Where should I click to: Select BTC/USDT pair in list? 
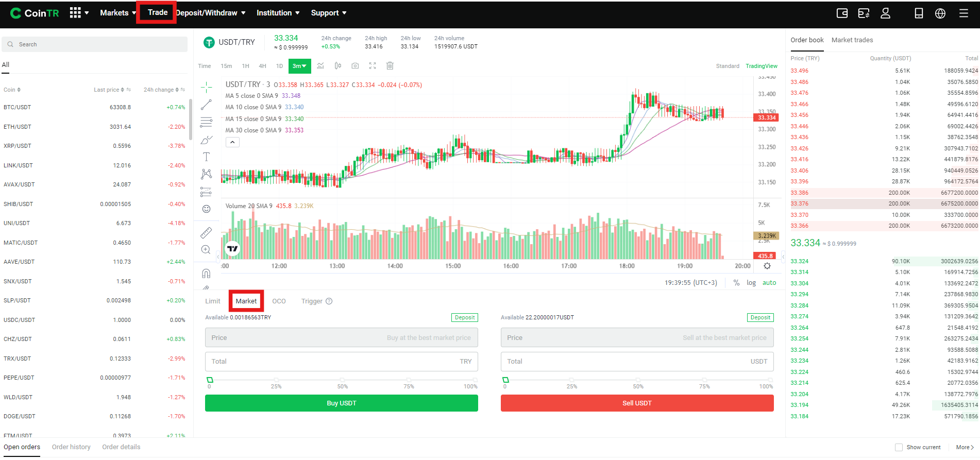[x=94, y=107]
